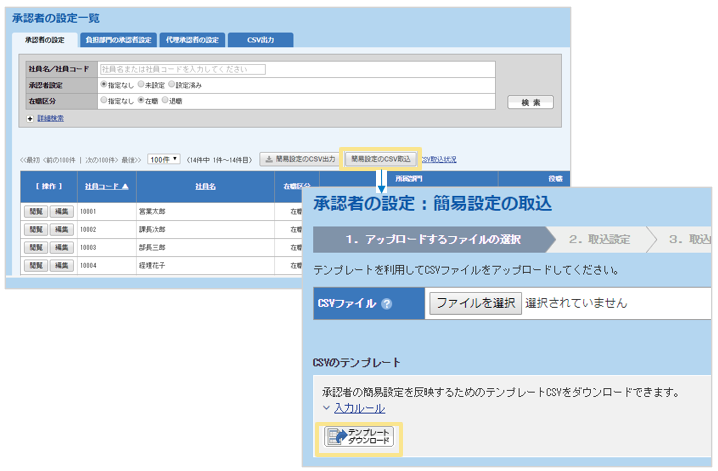The height and width of the screenshot is (471, 718).
Task: Click 編集 button for employee 10002
Action: 62,229
